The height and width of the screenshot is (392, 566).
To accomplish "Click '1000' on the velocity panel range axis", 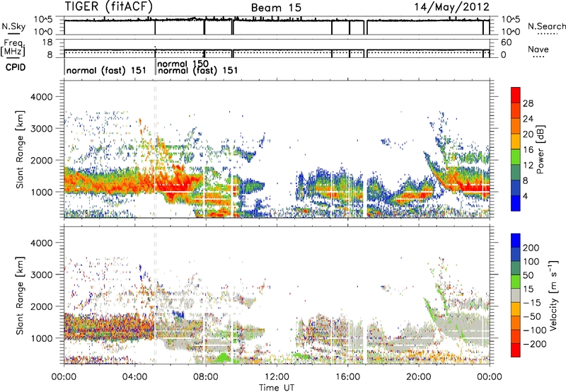I will coord(42,338).
